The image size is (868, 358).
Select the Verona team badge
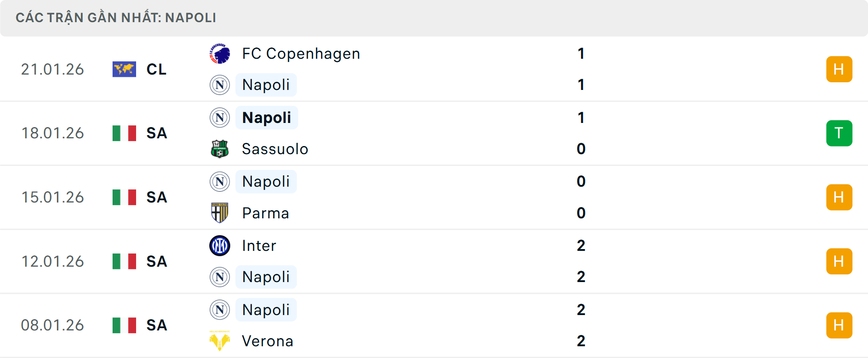(x=220, y=341)
